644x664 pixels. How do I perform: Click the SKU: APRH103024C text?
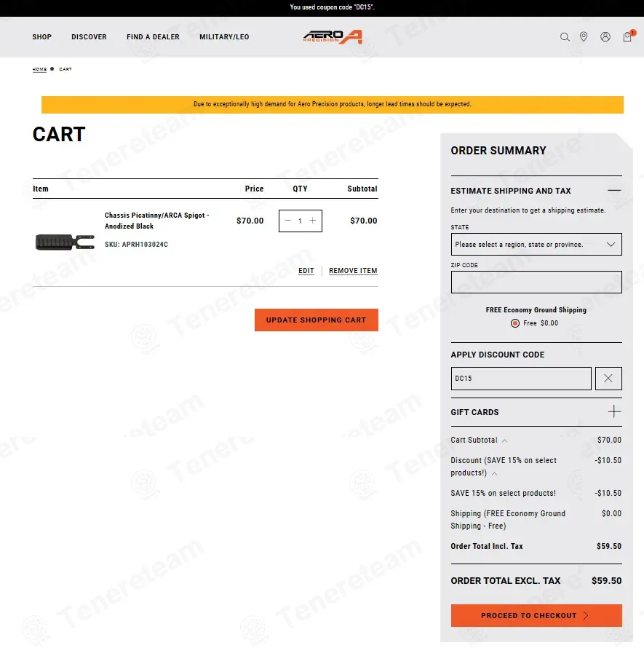click(x=136, y=245)
